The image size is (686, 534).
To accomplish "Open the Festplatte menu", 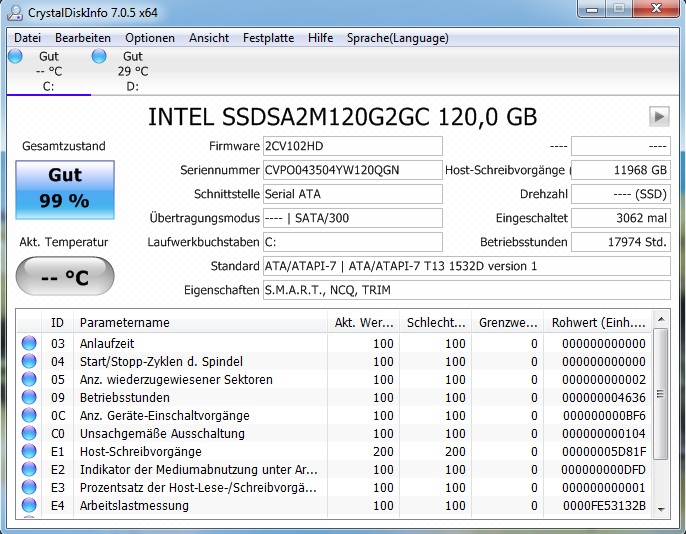I will (x=269, y=38).
